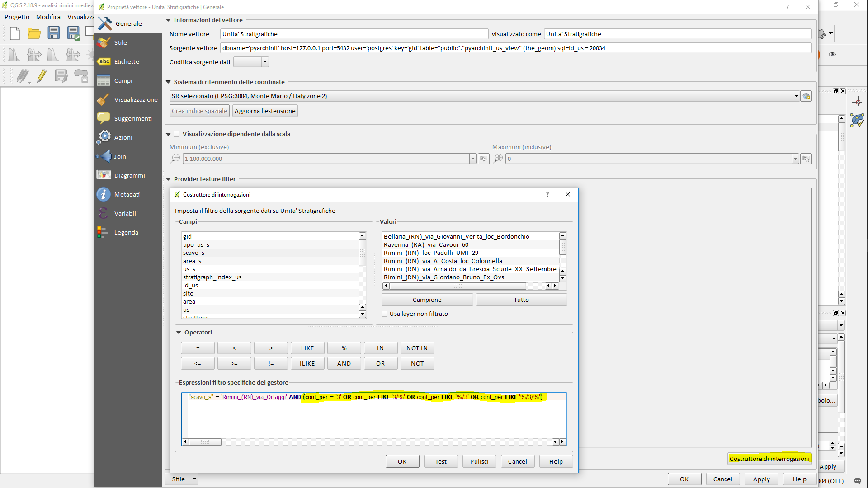Open the Progetto menu
This screenshot has width=868, height=488.
point(17,17)
